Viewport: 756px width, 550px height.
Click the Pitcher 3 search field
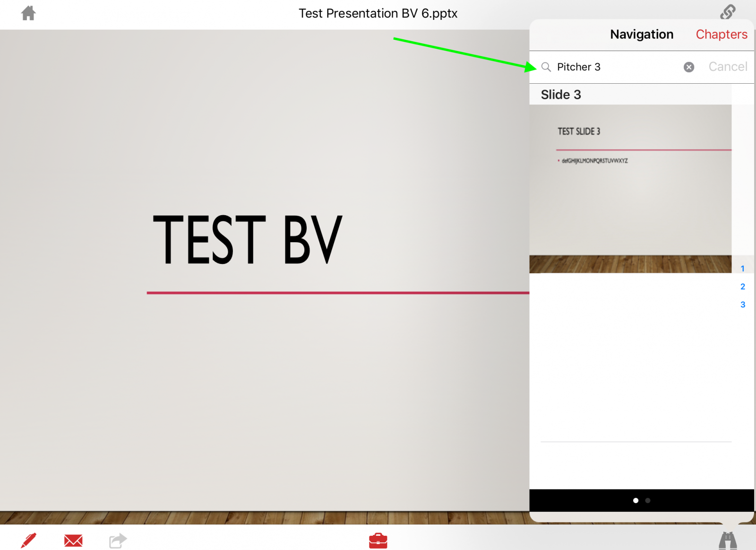click(x=614, y=67)
